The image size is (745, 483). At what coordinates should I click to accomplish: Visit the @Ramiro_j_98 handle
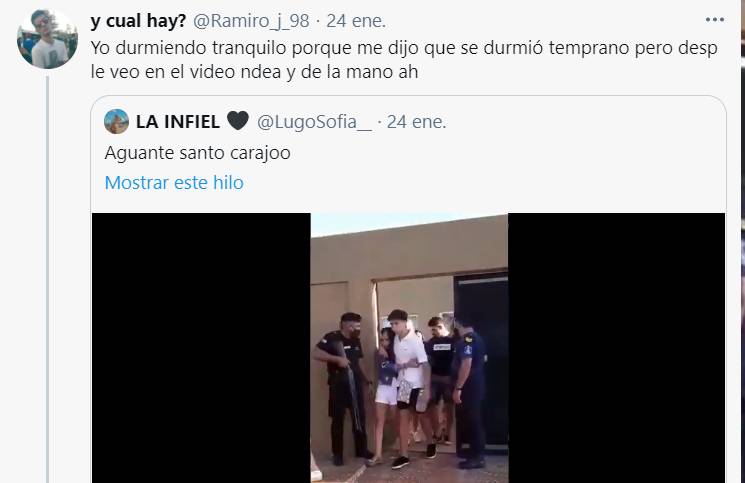coord(251,20)
